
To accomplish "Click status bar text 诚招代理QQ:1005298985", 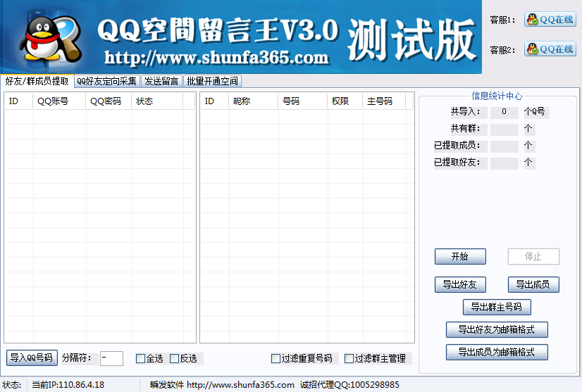I will (349, 385).
